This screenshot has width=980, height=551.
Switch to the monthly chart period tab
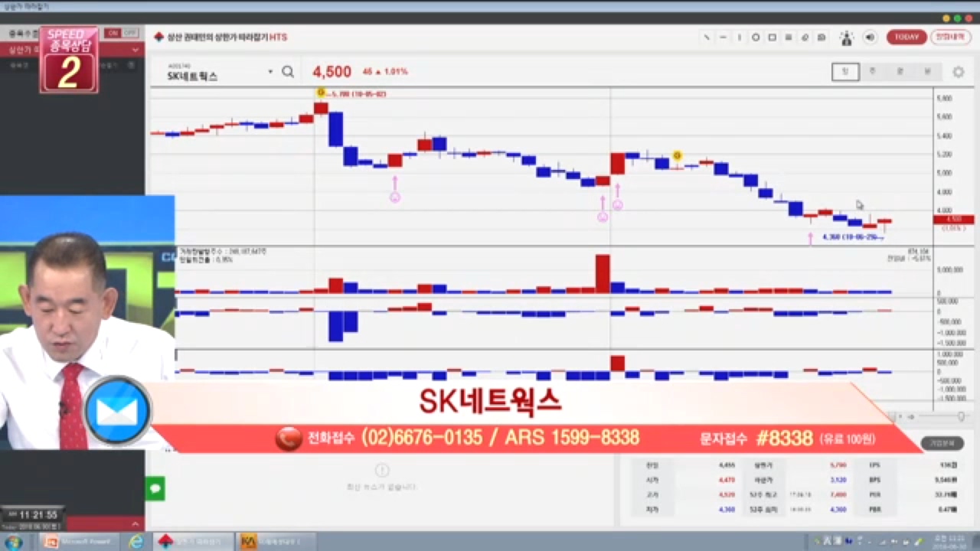click(x=900, y=72)
